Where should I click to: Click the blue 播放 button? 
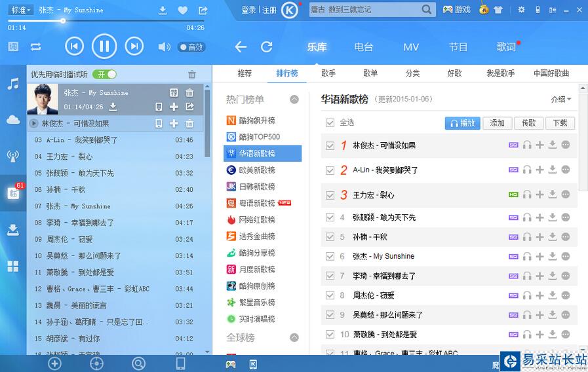(x=462, y=123)
